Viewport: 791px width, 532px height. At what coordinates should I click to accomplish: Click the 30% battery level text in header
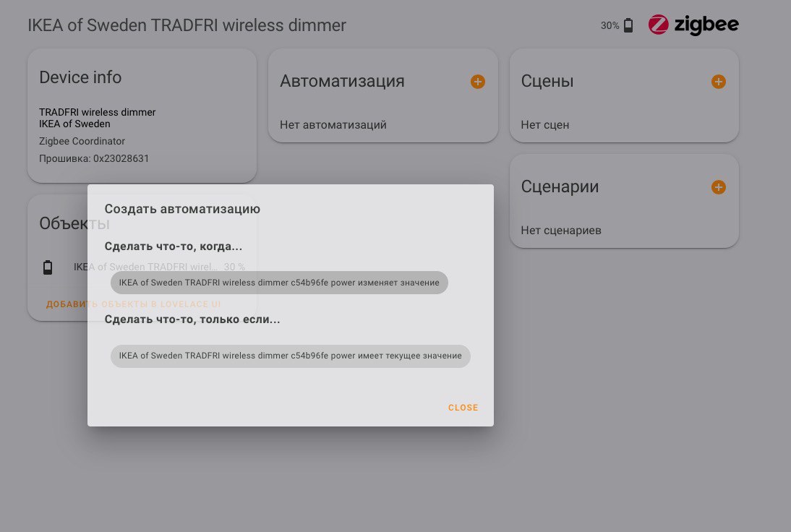610,26
